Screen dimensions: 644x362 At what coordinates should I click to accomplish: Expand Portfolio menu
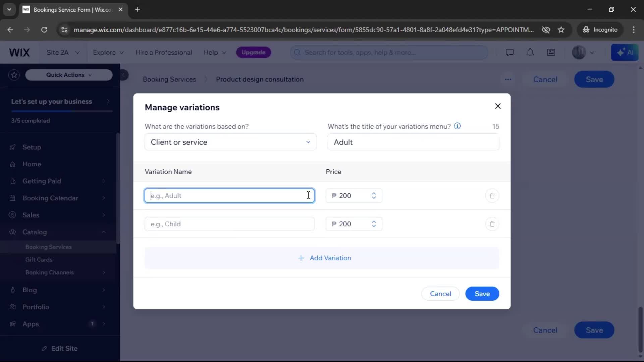(x=58, y=307)
